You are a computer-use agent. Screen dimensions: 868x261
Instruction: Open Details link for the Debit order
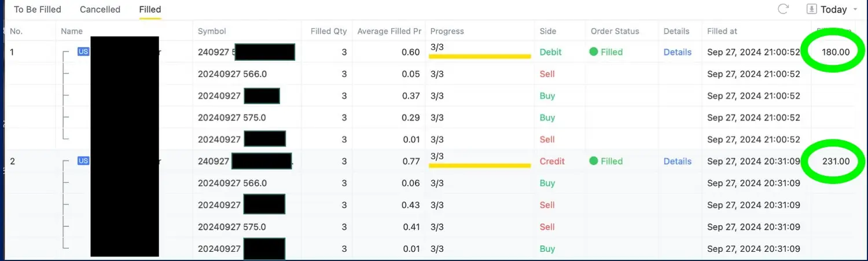pyautogui.click(x=677, y=52)
